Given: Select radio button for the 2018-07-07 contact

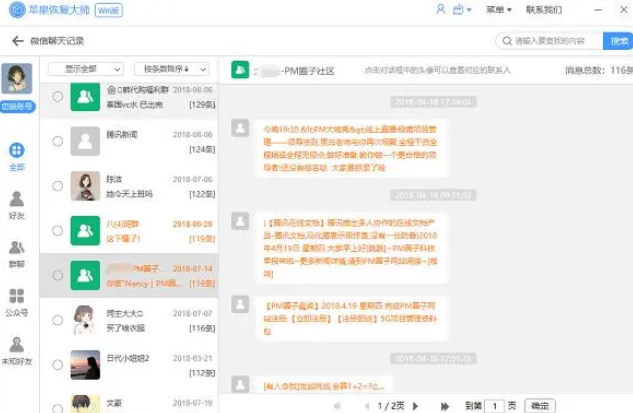Looking at the screenshot, I should 58,320.
